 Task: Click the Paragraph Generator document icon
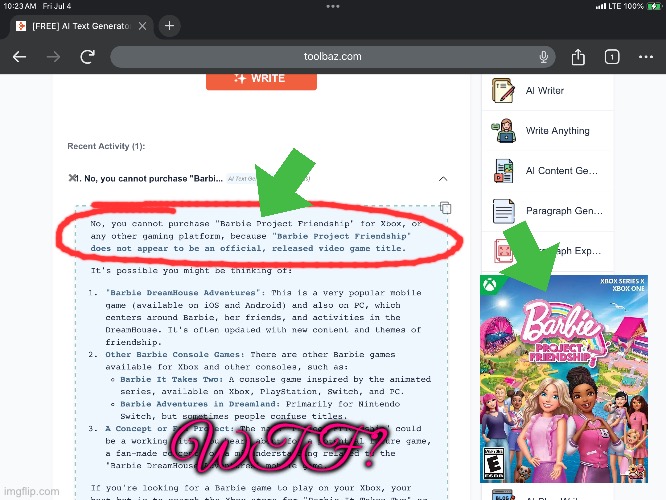tap(504, 211)
